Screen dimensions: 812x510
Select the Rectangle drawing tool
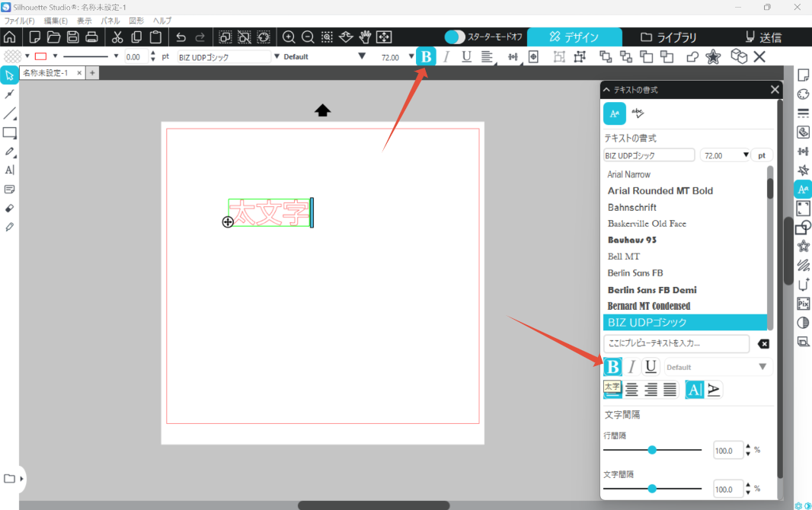click(x=9, y=133)
